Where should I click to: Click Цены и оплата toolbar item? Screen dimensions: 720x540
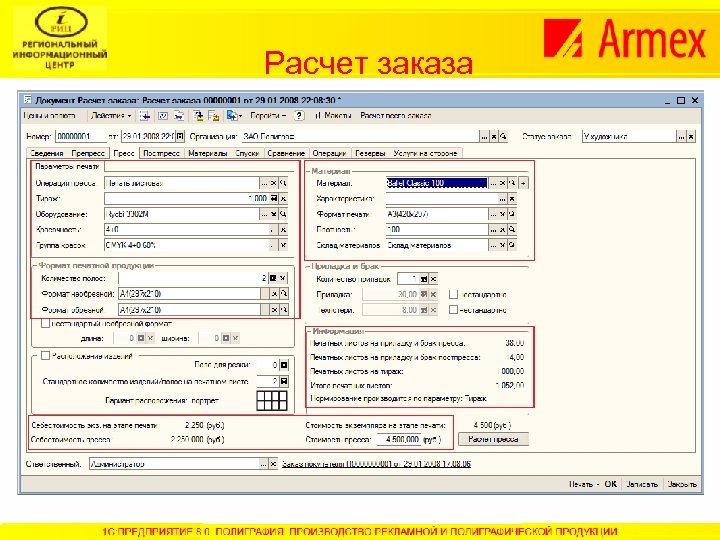[x=49, y=116]
